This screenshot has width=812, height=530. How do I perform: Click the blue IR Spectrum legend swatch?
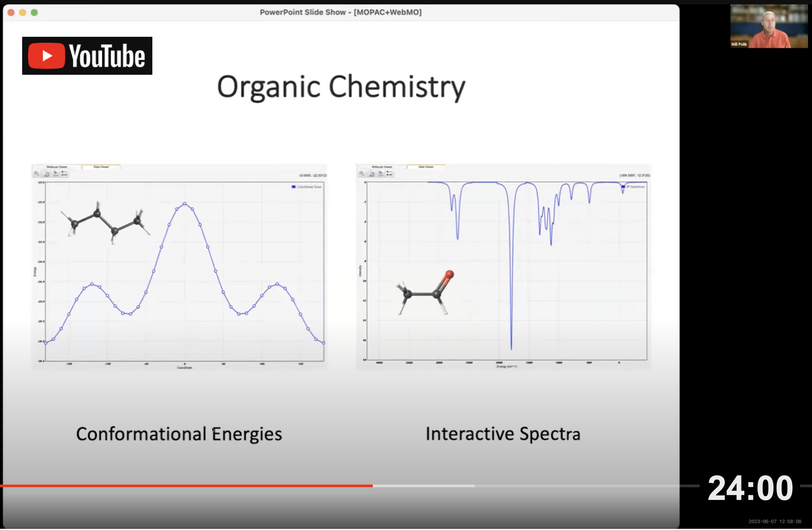point(623,187)
